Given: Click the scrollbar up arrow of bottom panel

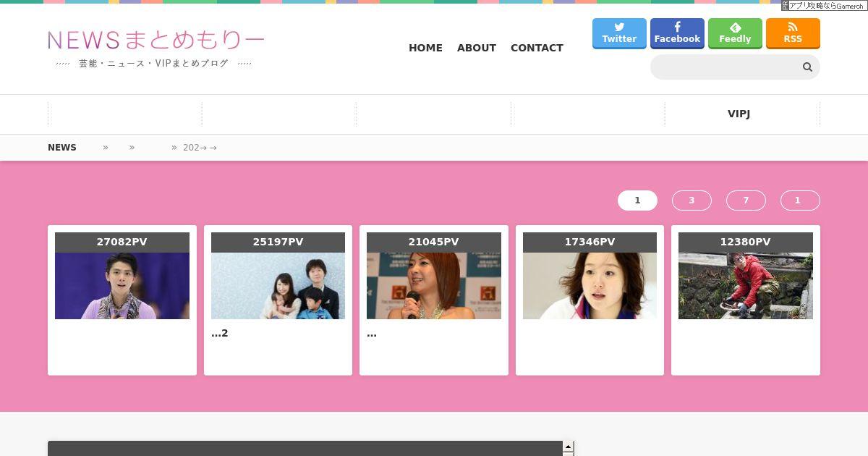Looking at the screenshot, I should (569, 447).
